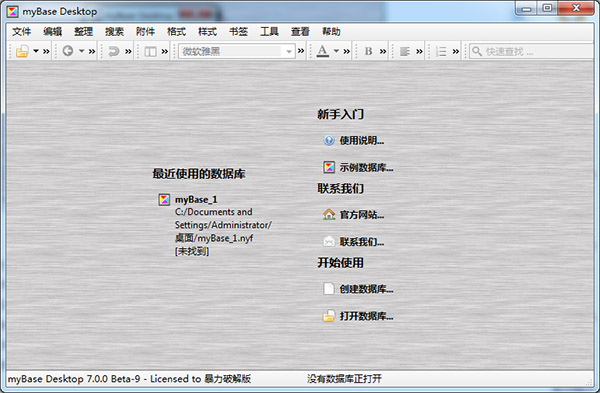Screen dimensions: 600x393
Task: Expand the overflow chevron after the undo icon
Action: pos(128,51)
